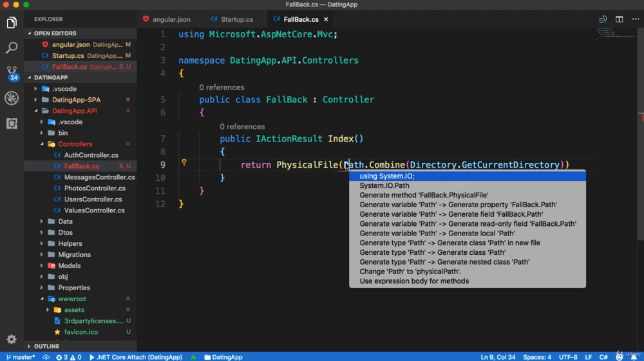Switch to the Startup.cs tab

click(232, 19)
